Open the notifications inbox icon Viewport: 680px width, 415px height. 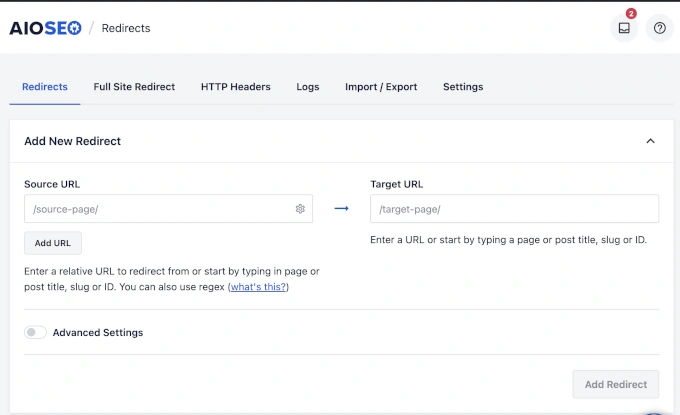pos(624,28)
